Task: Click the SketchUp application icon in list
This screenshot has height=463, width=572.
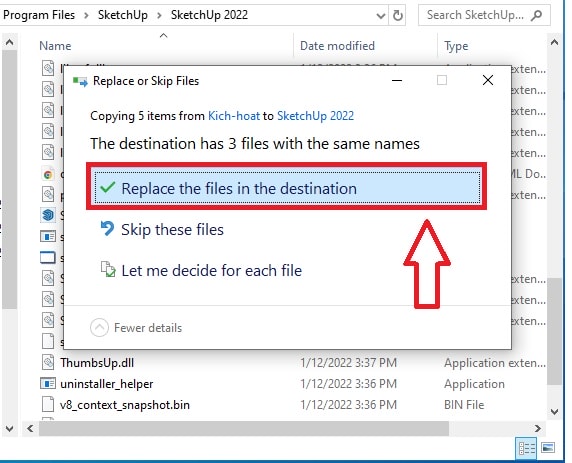Action: (48, 215)
